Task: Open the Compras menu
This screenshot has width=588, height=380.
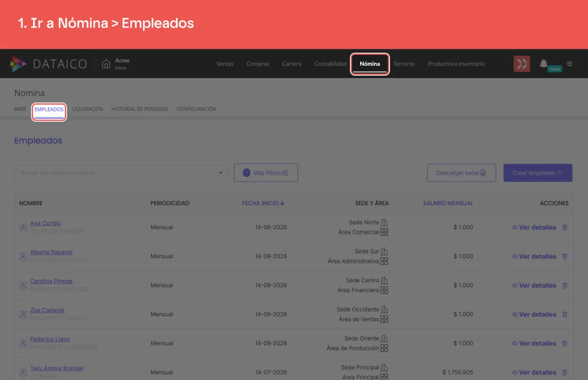Action: coord(258,64)
